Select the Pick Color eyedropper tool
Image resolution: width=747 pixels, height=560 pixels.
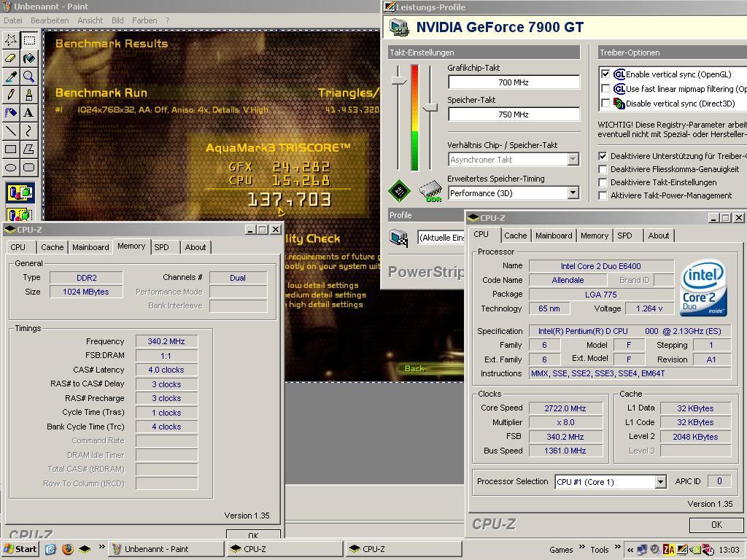coord(11,76)
